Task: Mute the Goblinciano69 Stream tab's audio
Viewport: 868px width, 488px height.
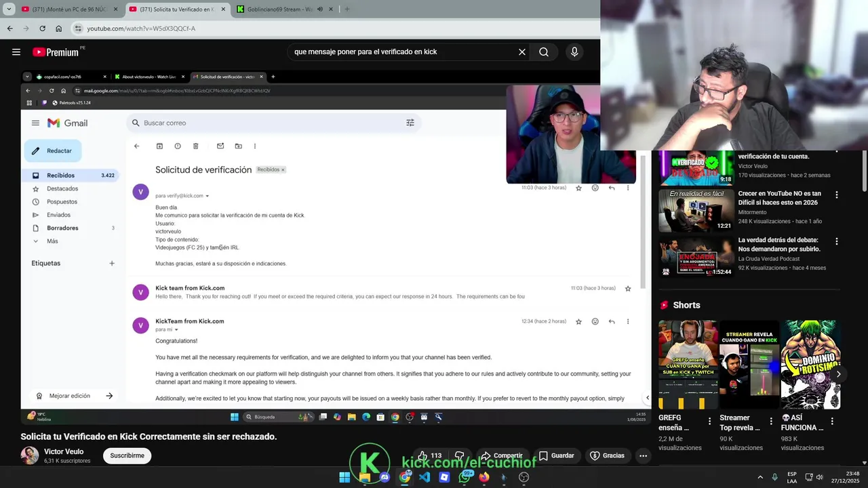Action: tap(319, 9)
